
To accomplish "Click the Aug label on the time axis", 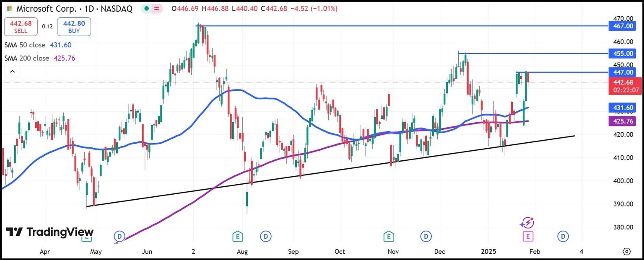I will tap(242, 252).
